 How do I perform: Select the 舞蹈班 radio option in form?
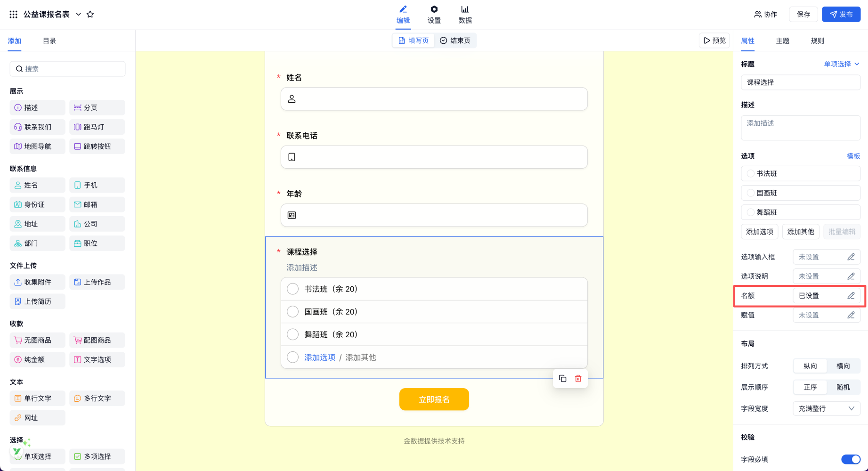coord(293,334)
